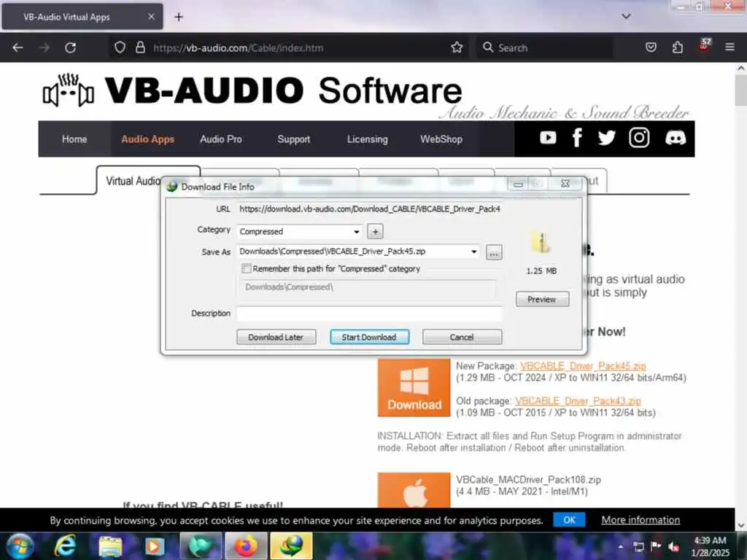Screen dimensions: 747x560
Task: Open VB-Audio's Twitter profile icon
Action: pos(606,138)
